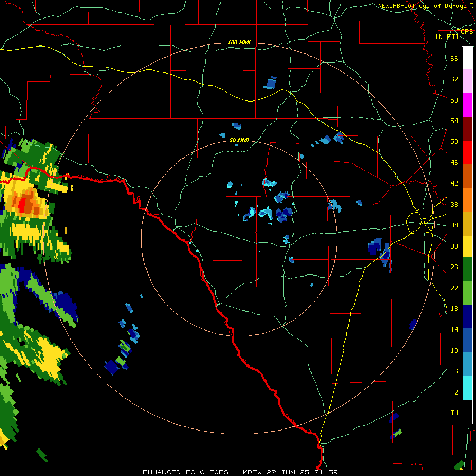
Task: Click the legend value 42
Action: click(454, 183)
